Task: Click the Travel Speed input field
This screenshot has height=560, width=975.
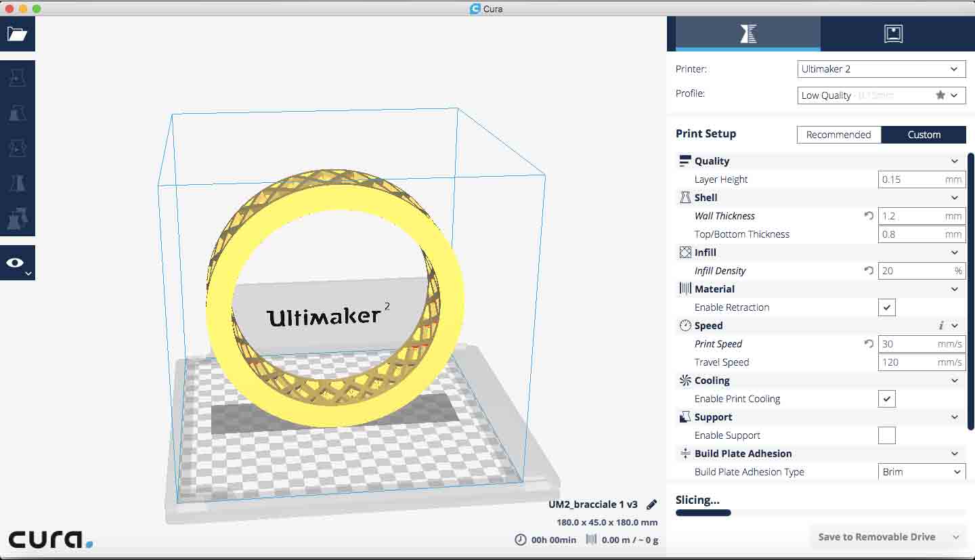Action: [922, 362]
